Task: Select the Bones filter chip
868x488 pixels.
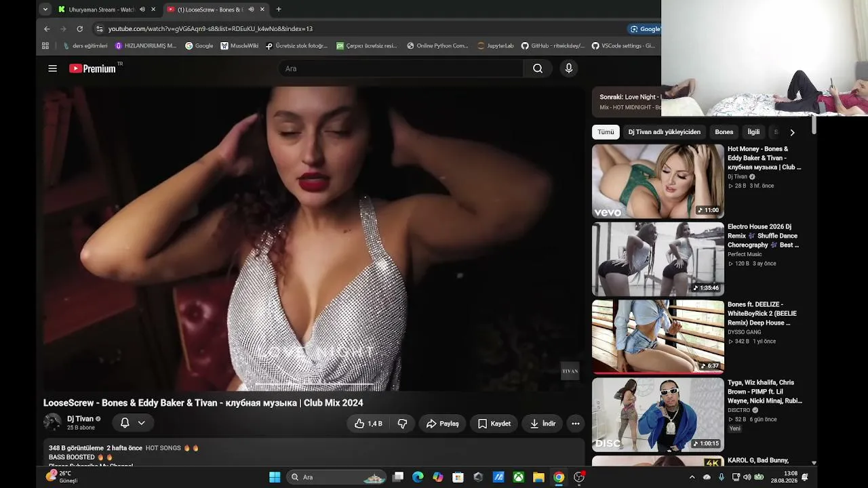Action: tap(724, 132)
